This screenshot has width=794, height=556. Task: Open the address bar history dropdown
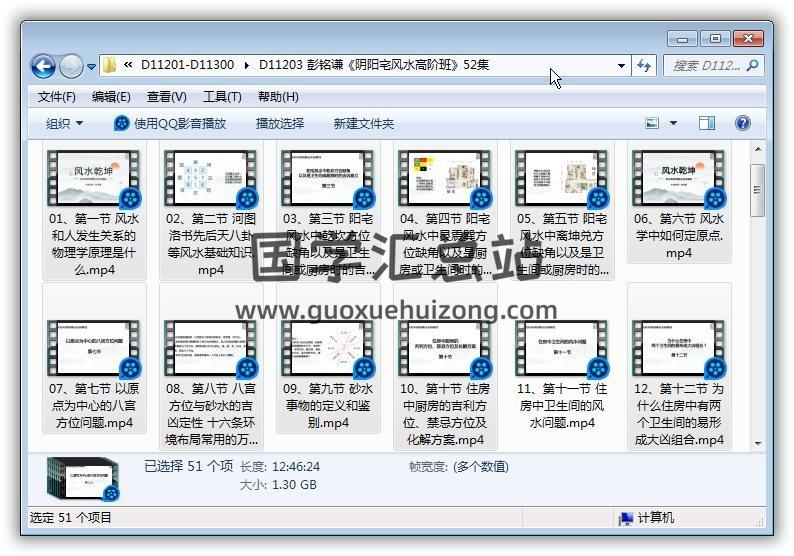pyautogui.click(x=621, y=66)
